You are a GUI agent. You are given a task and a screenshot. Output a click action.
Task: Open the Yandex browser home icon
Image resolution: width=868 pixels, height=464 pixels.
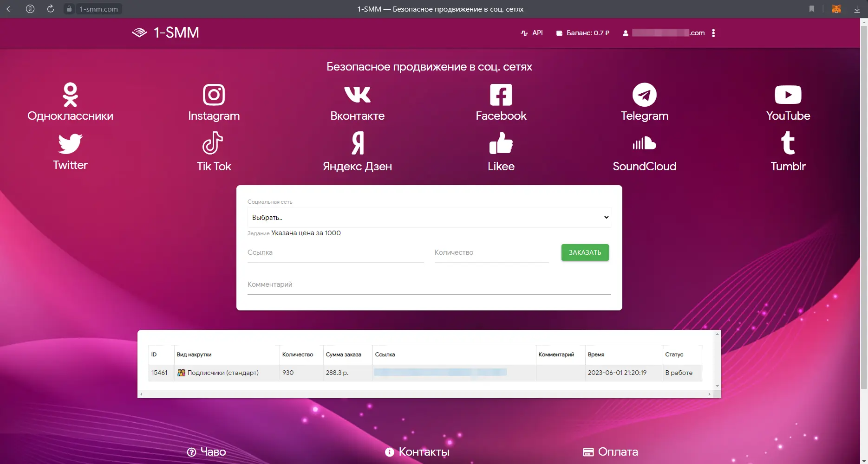[x=30, y=9]
